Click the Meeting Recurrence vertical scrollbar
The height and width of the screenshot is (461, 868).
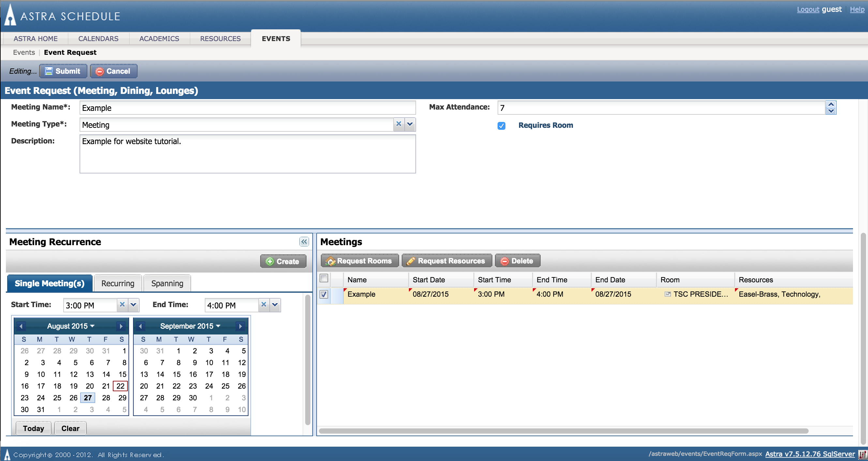pos(307,359)
